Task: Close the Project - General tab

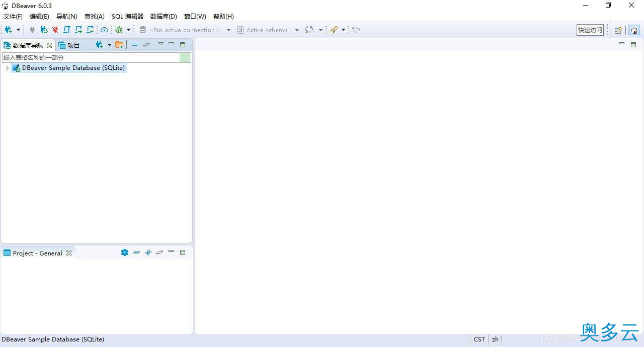Action: [x=69, y=253]
